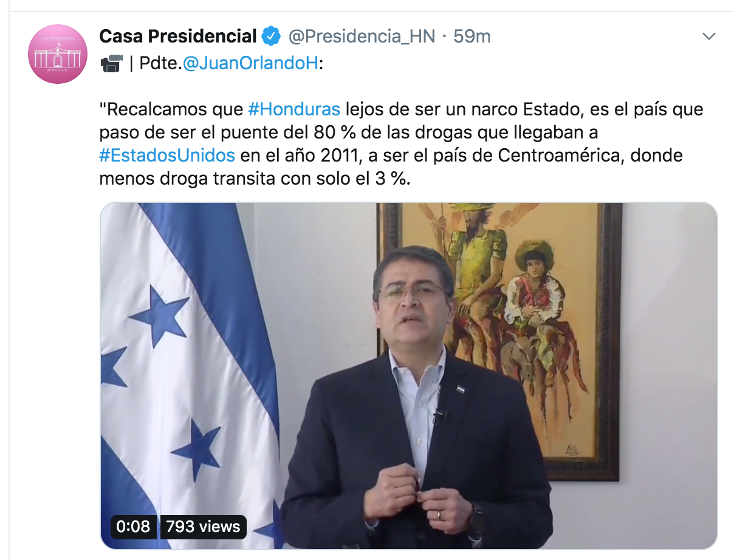Open the @JuanOrlandoH mention
The width and height of the screenshot is (734, 560).
250,64
